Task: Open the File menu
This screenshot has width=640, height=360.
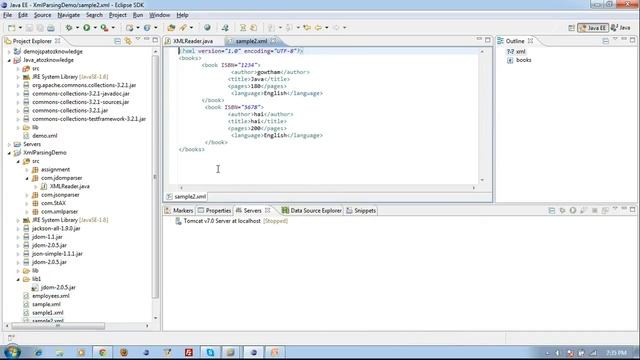Action: coord(7,15)
